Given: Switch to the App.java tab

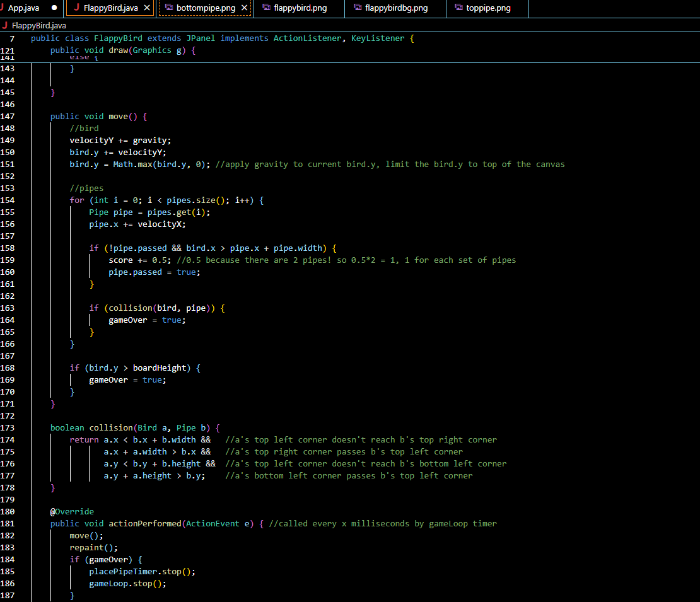Looking at the screenshot, I should (x=24, y=8).
